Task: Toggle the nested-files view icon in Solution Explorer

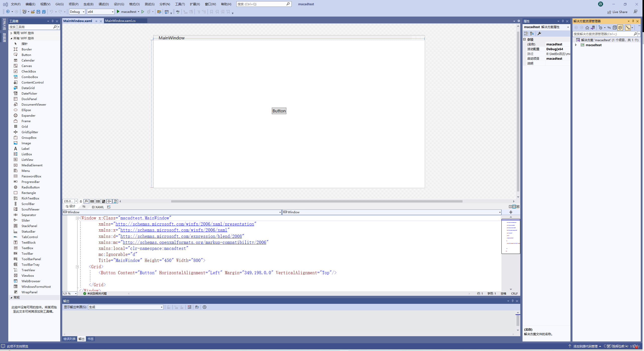Action: click(x=628, y=28)
